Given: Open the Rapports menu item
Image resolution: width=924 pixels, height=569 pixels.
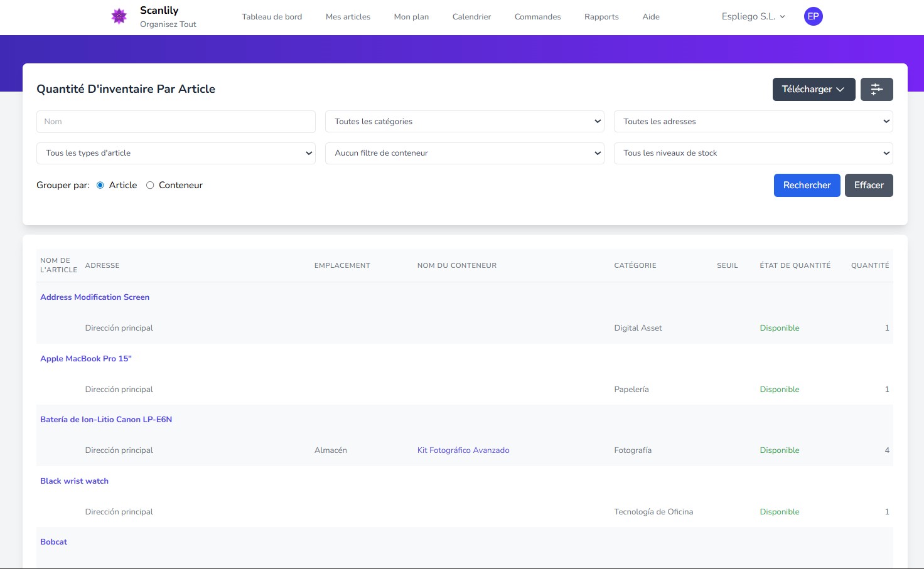Looking at the screenshot, I should 601,17.
